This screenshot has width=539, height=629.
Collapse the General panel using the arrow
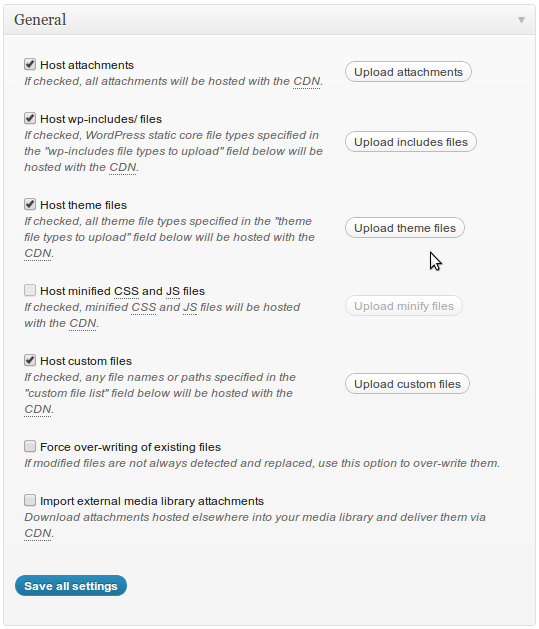[521, 20]
